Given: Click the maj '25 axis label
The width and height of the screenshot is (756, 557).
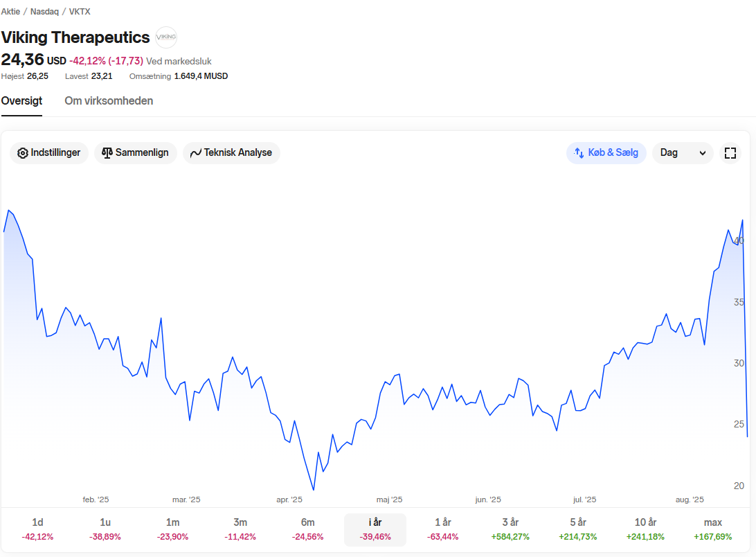Looking at the screenshot, I should pos(390,499).
